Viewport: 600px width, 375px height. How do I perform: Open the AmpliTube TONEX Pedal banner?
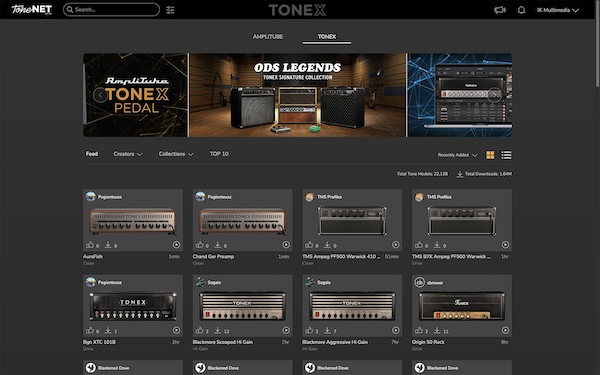[135, 95]
